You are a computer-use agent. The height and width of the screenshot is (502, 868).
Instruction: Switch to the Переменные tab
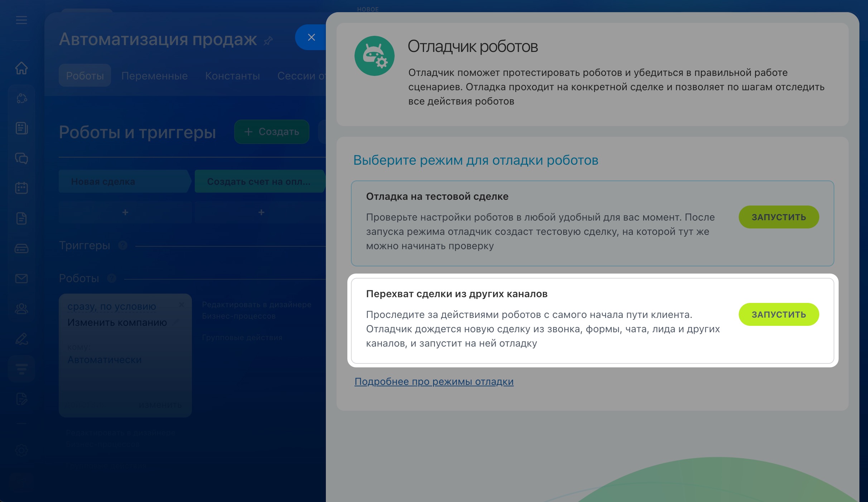tap(154, 76)
